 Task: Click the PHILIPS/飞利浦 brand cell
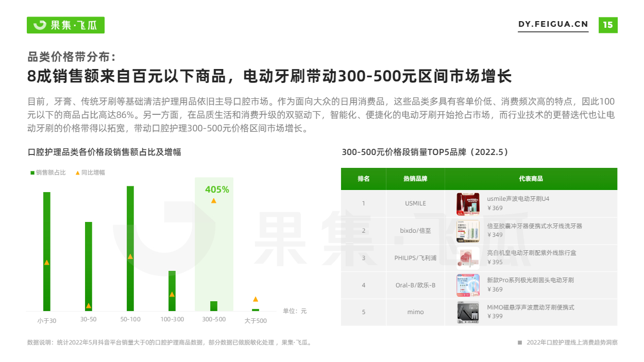(415, 258)
